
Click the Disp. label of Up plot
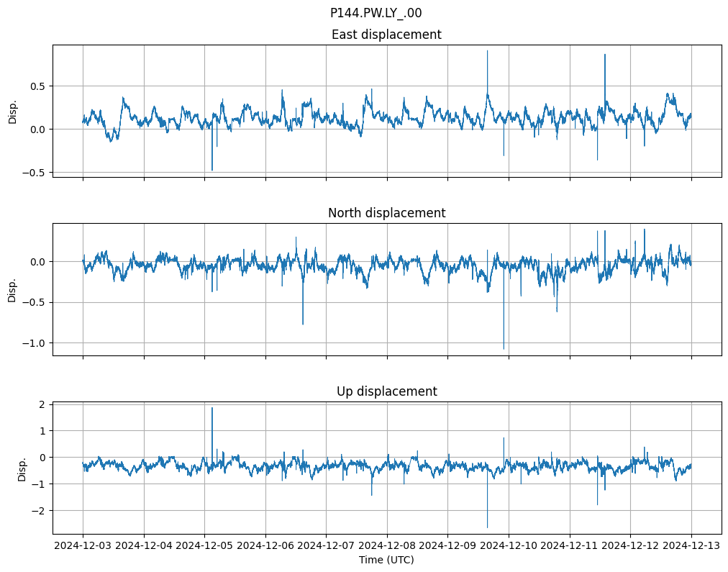(x=22, y=468)
